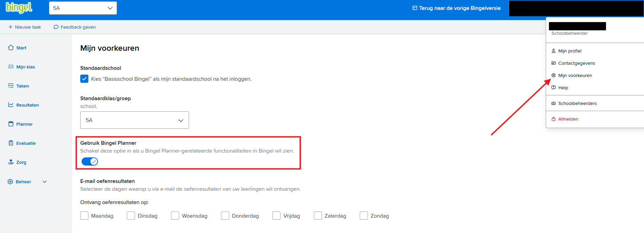Check the Maandag checkbox

tap(84, 216)
